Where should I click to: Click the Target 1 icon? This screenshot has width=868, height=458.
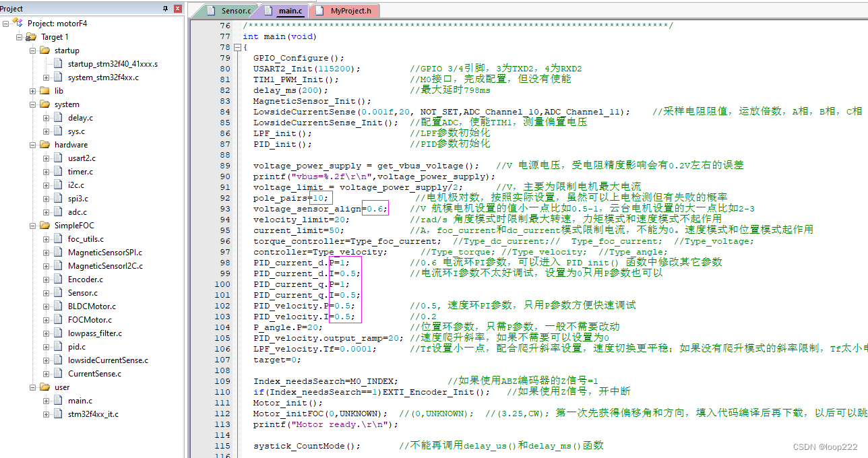click(31, 37)
